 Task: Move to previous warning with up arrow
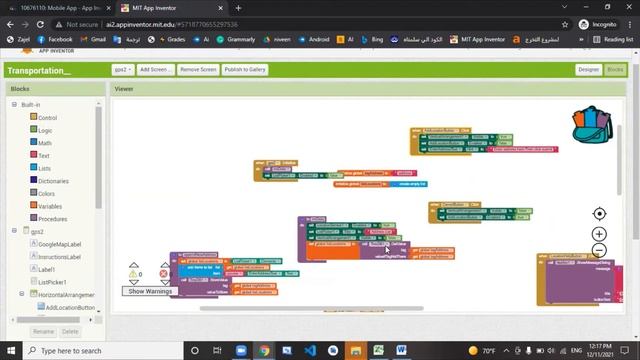coord(134,265)
